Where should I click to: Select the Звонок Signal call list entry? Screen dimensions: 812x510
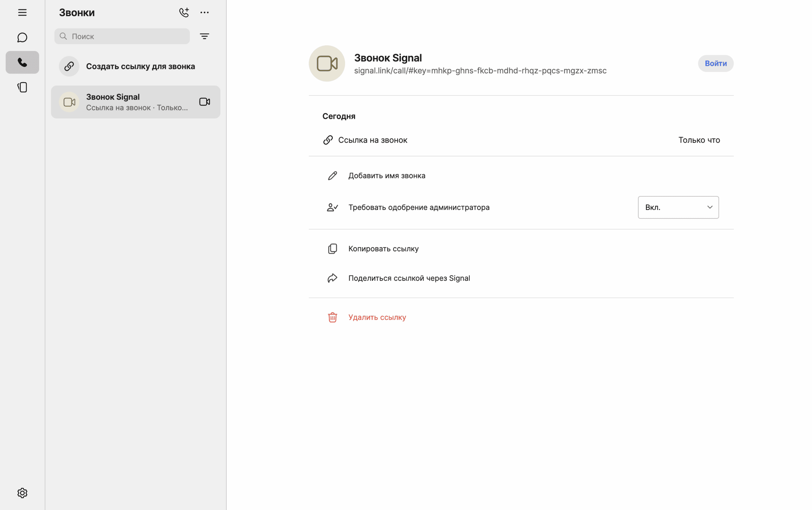[135, 102]
